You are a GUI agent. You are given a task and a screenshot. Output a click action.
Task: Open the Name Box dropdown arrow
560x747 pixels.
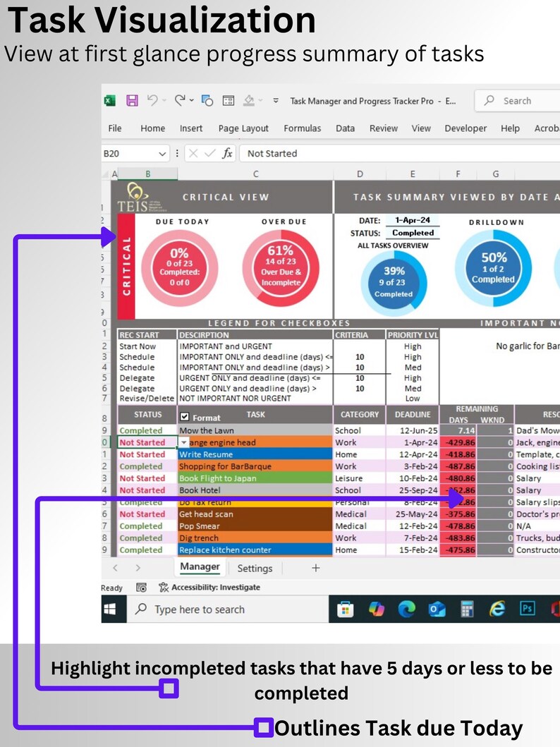(162, 153)
